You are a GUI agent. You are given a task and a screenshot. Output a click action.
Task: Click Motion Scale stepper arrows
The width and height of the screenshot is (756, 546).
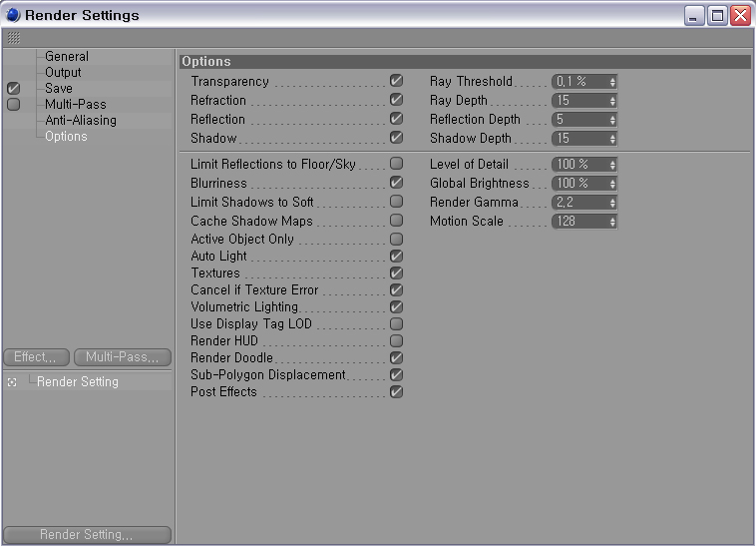pos(612,222)
